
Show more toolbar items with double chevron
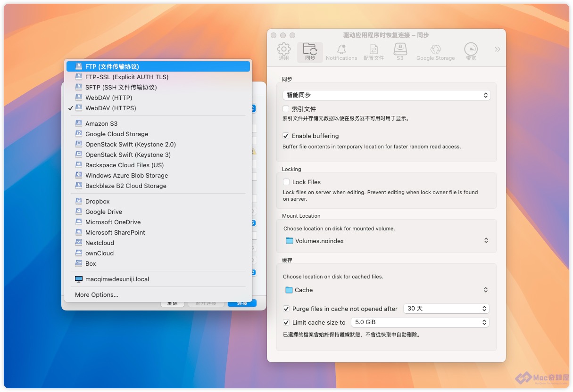[x=497, y=49]
